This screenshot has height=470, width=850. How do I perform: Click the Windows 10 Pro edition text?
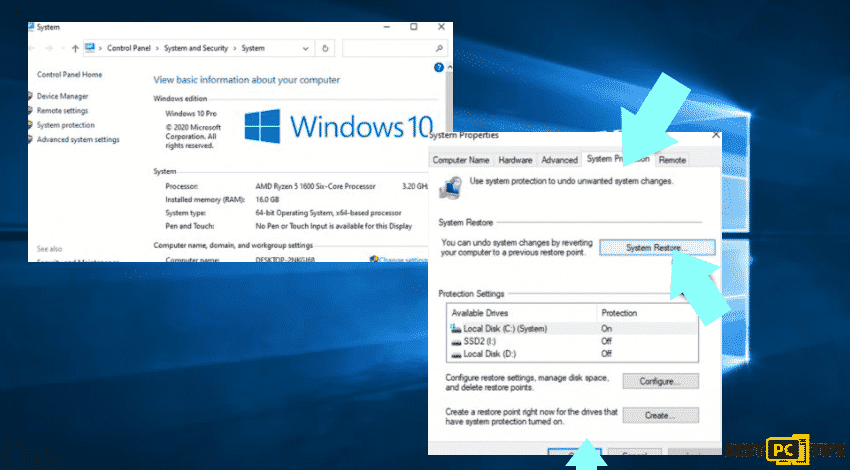point(191,113)
